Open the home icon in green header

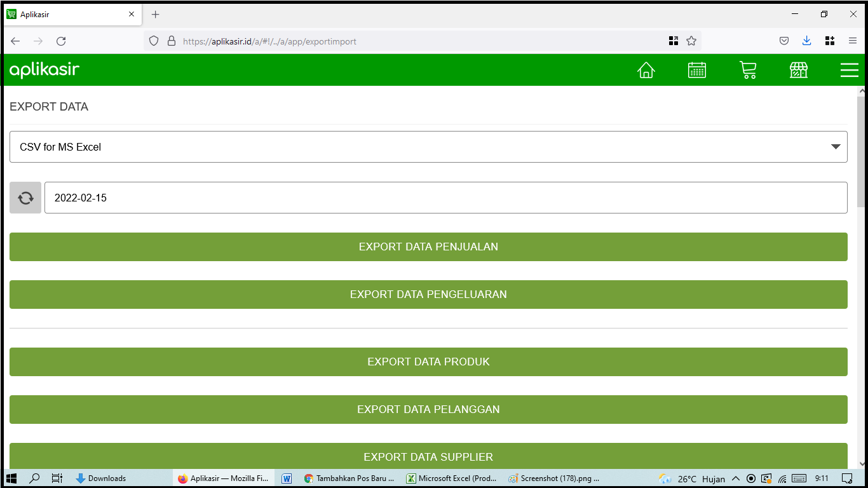646,70
